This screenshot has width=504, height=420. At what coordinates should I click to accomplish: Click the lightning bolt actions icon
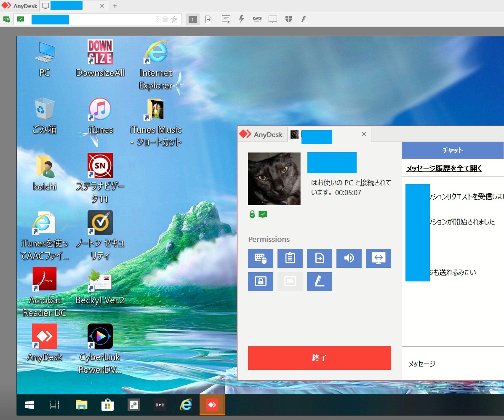[x=242, y=19]
